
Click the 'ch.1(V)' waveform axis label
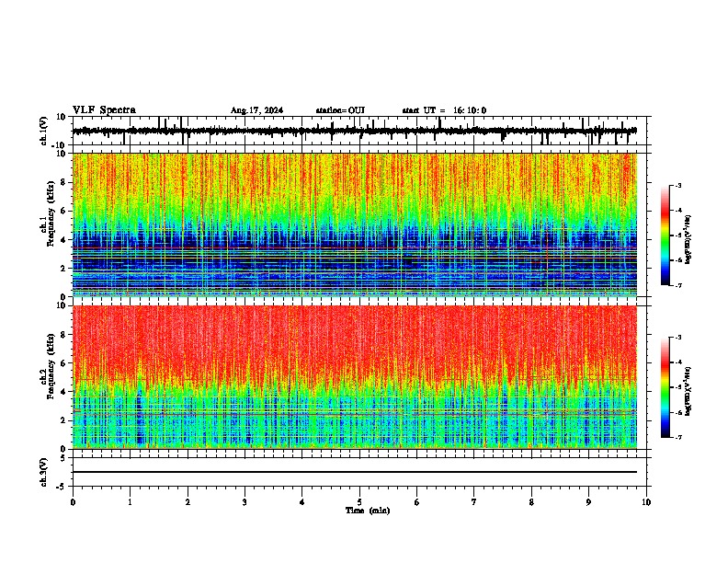(44, 131)
